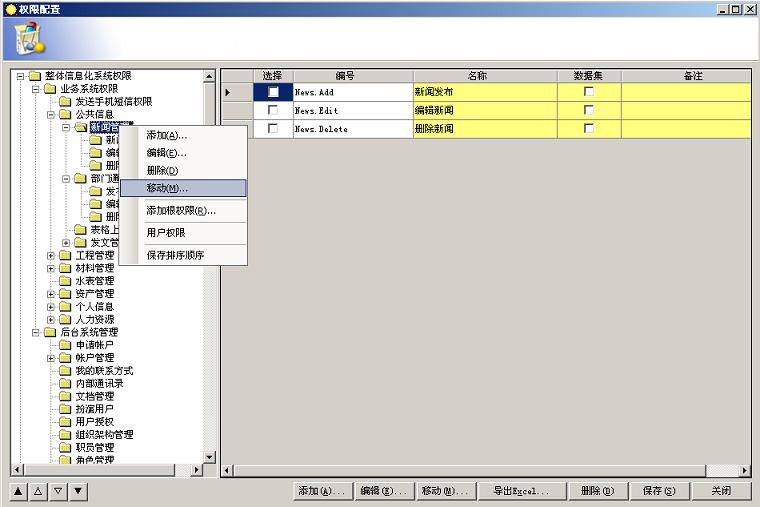Click tree panel horizontal scroll-left arrow
Viewport: 760px width, 507px height.
coord(17,469)
